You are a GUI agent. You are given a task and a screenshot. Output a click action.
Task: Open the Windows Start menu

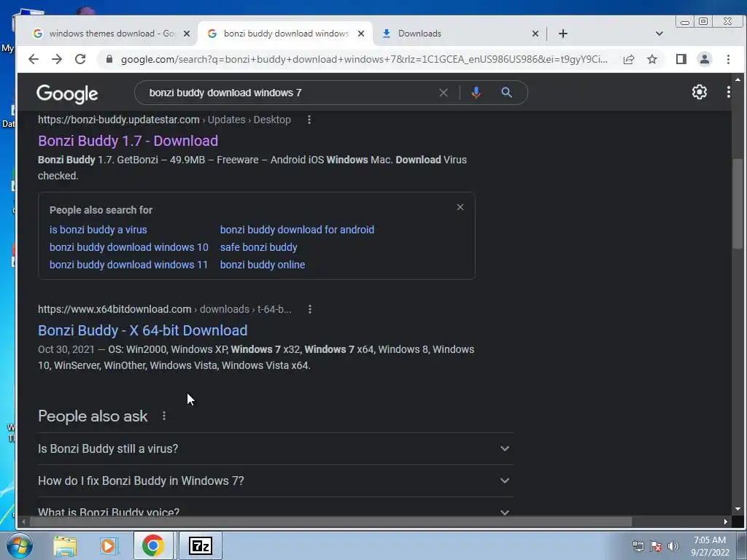pyautogui.click(x=19, y=545)
